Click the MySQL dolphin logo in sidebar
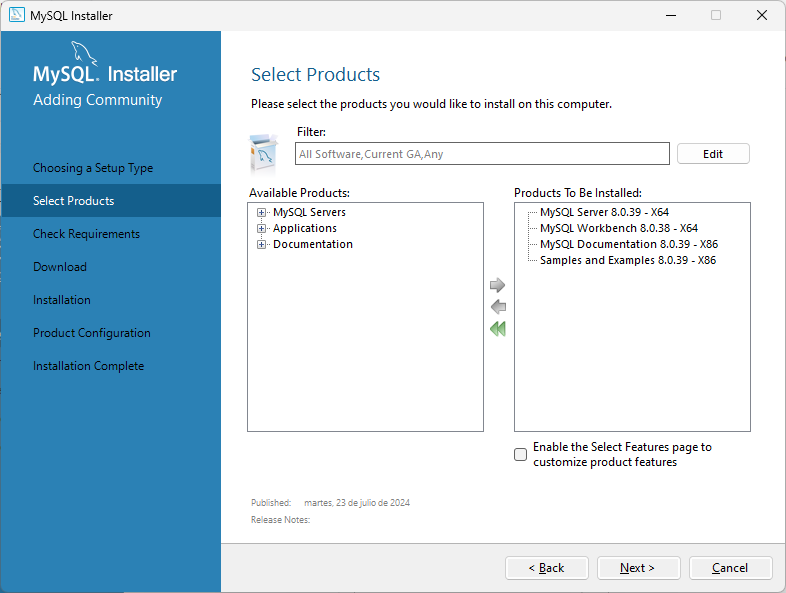The width and height of the screenshot is (786, 593). point(83,53)
